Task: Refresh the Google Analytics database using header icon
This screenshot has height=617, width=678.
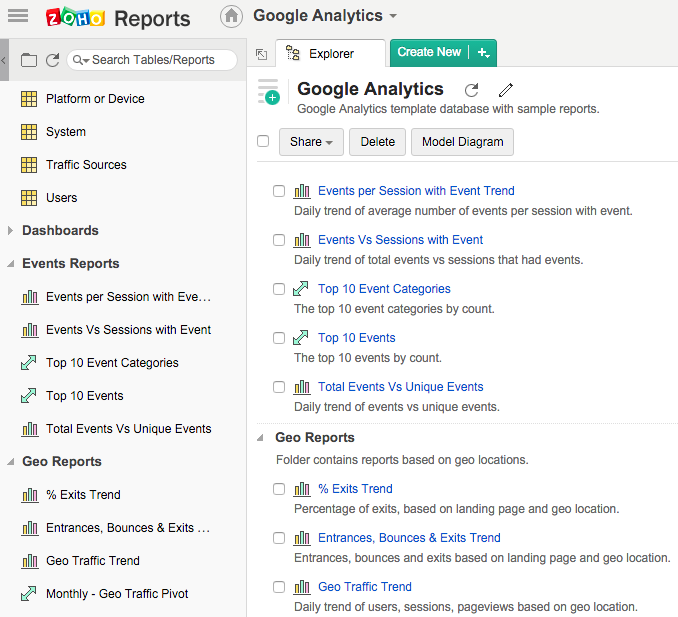Action: [x=472, y=90]
